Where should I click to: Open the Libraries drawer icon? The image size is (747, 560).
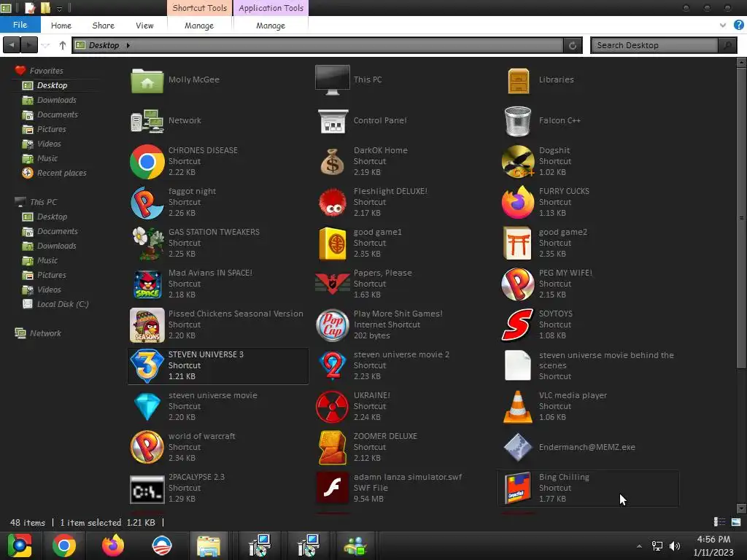click(x=518, y=80)
